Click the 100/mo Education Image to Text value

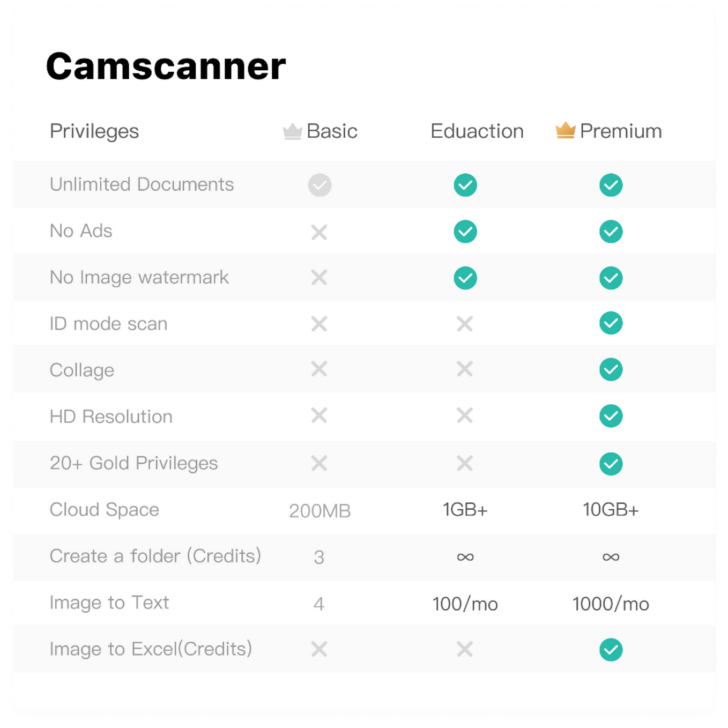tap(465, 604)
